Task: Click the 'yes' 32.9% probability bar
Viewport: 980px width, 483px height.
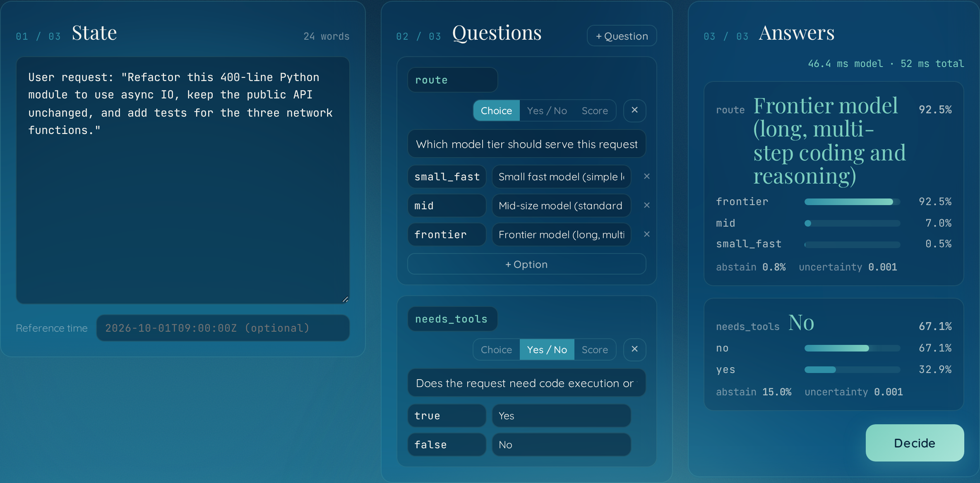Action: click(x=852, y=370)
